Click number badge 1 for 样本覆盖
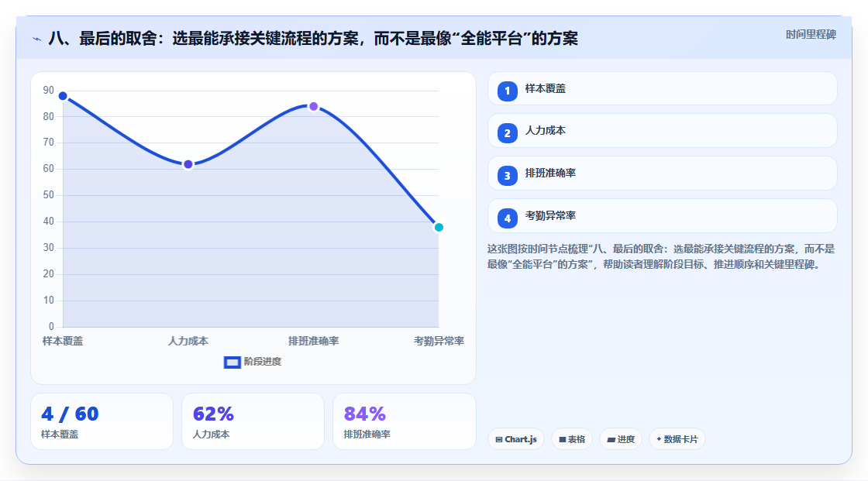This screenshot has width=868, height=481. coord(507,91)
